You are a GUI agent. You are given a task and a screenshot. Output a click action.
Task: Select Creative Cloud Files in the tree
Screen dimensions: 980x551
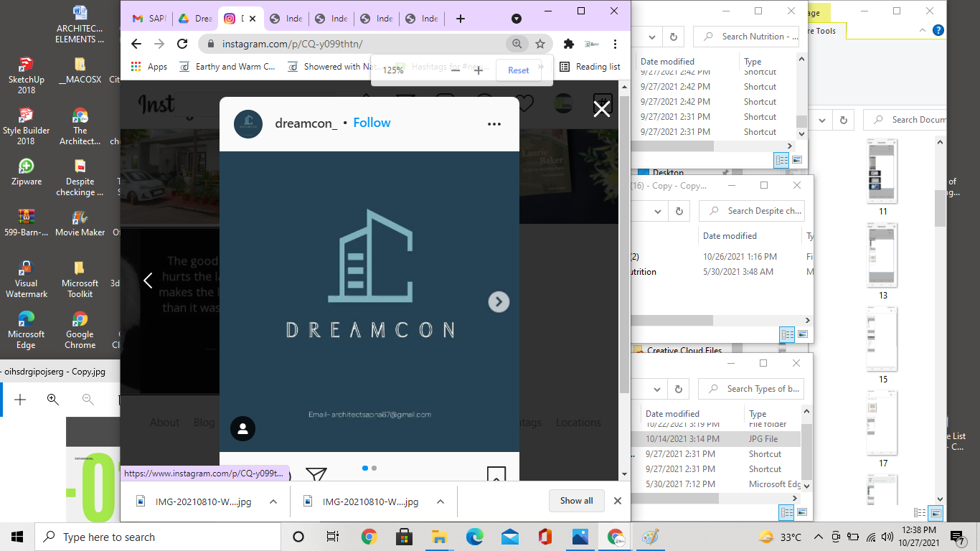point(684,351)
